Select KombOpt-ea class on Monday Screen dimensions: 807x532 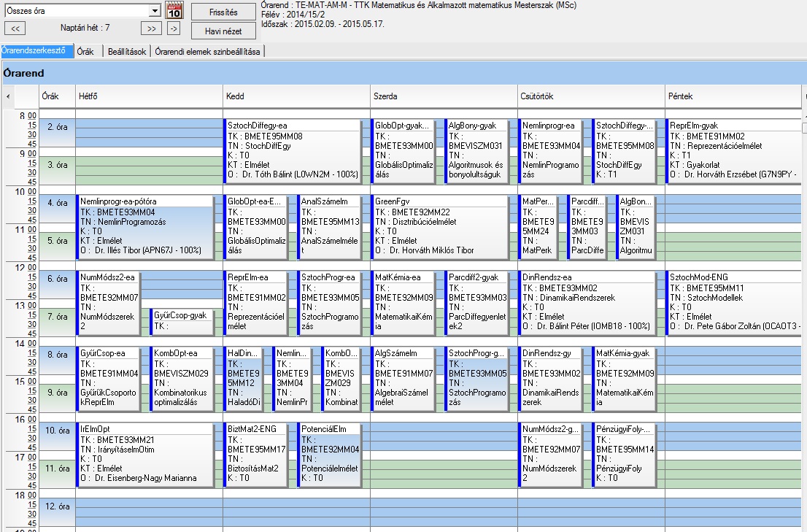pos(182,379)
